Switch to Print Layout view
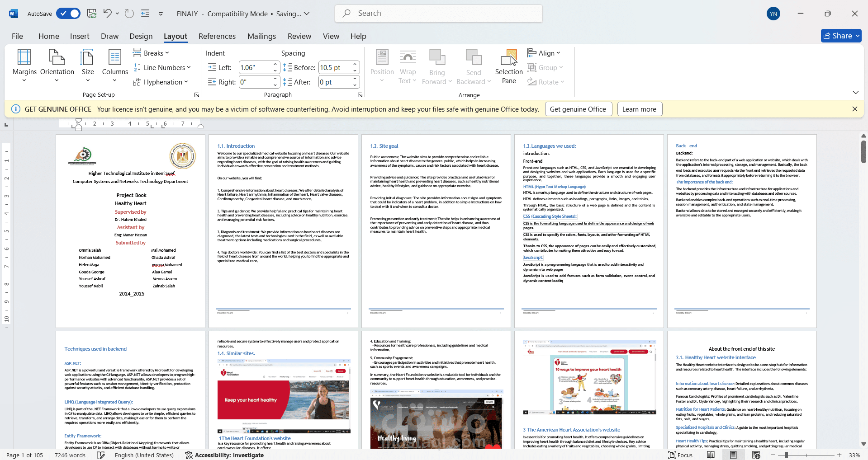 tap(733, 455)
